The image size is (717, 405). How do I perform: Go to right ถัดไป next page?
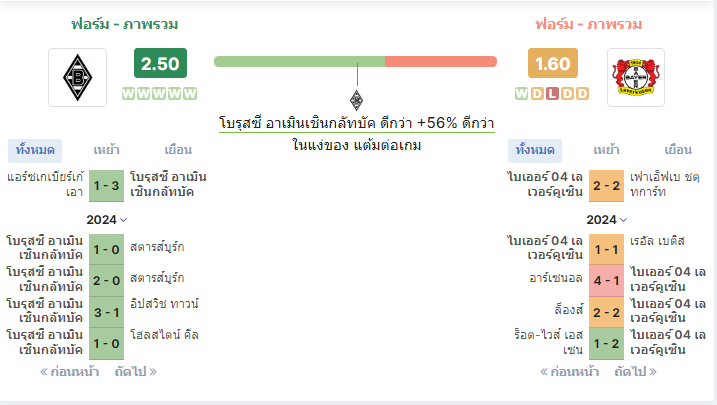(x=636, y=371)
